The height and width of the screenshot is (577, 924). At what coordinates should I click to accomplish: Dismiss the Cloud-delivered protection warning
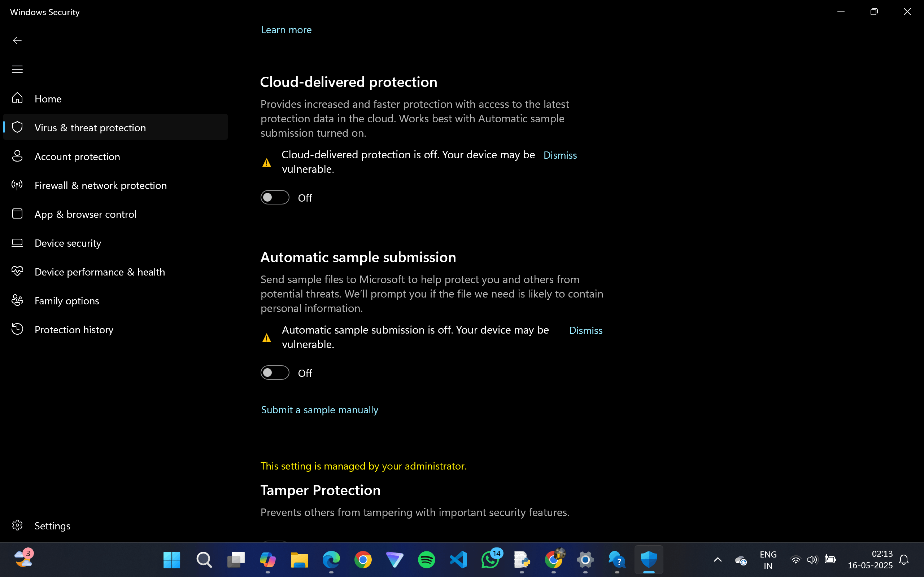[x=560, y=155]
